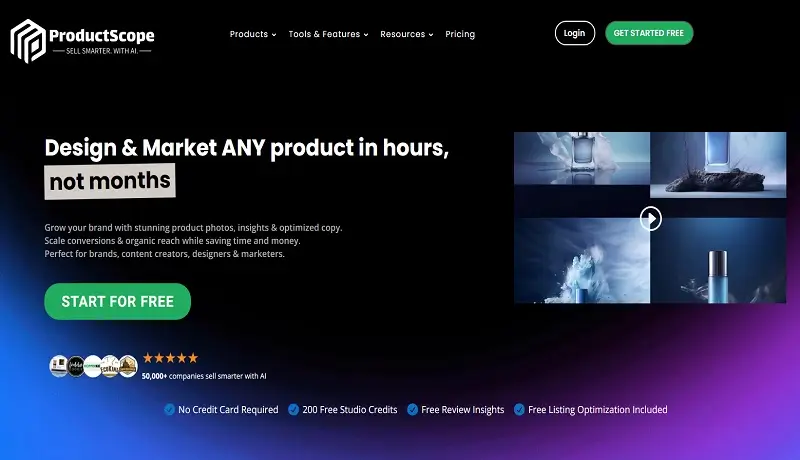The image size is (800, 460).
Task: Expand the Products dropdown menu
Action: (x=253, y=34)
